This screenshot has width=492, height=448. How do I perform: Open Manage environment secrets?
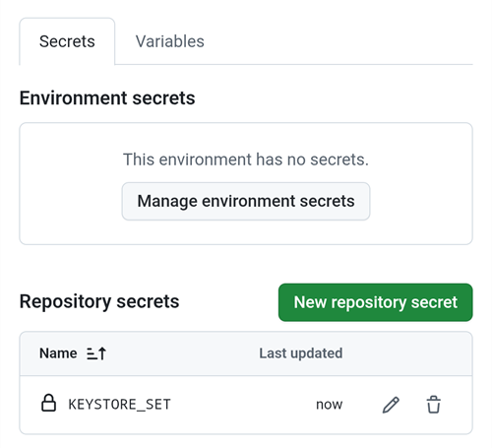246,201
